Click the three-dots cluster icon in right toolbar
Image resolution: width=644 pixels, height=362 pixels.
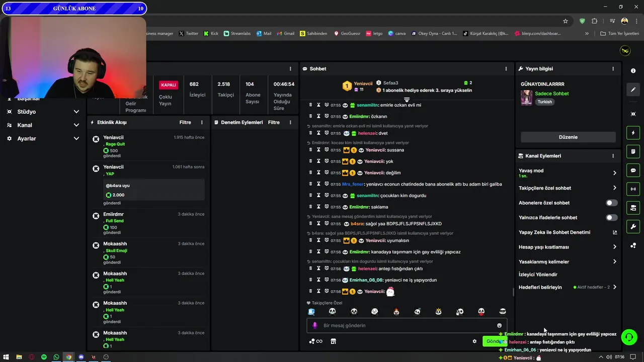pyautogui.click(x=633, y=245)
